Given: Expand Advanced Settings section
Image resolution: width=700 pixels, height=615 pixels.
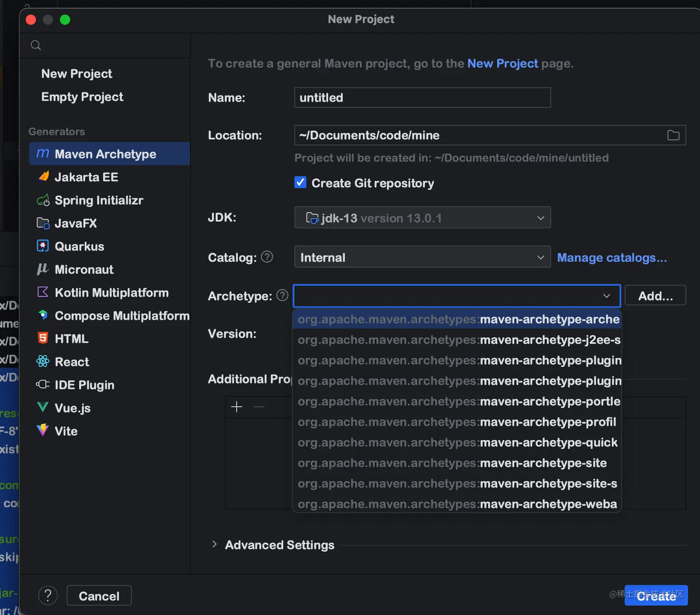Looking at the screenshot, I should (214, 544).
